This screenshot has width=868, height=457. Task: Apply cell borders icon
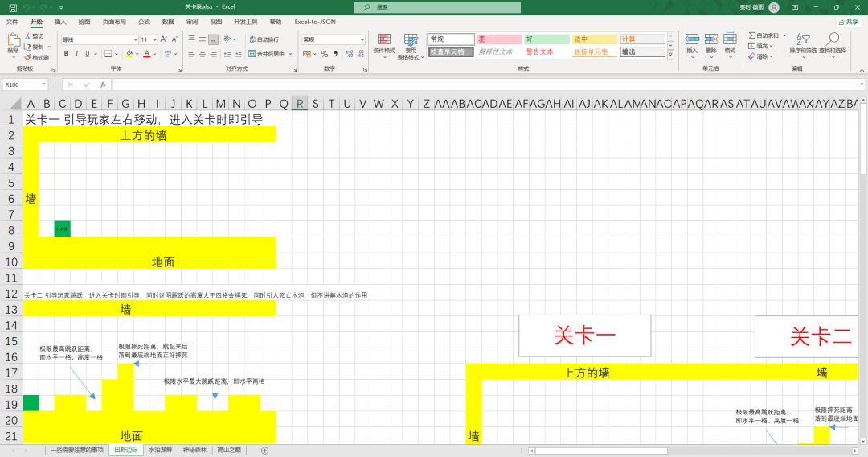[x=108, y=54]
